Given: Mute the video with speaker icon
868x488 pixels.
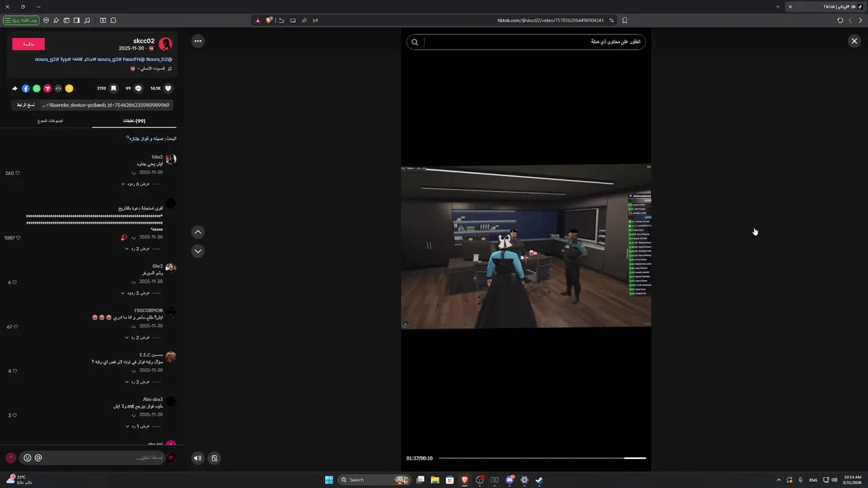Looking at the screenshot, I should [197, 458].
